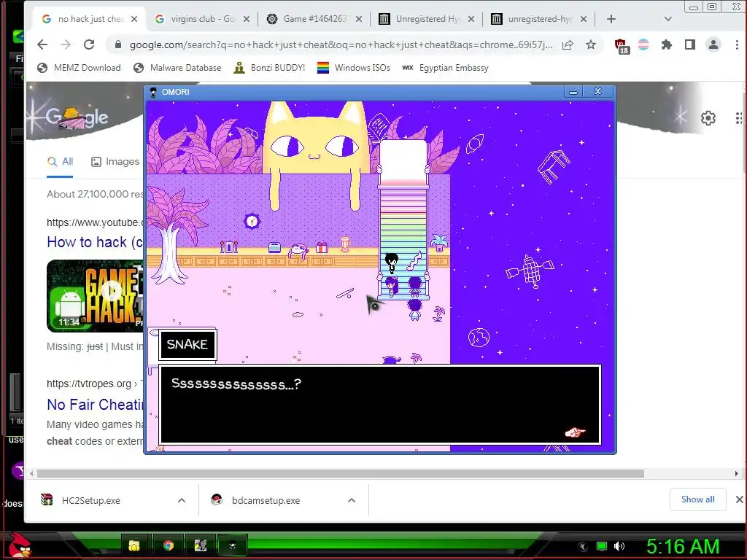
Task: Open a new Chrome tab
Action: (x=611, y=19)
